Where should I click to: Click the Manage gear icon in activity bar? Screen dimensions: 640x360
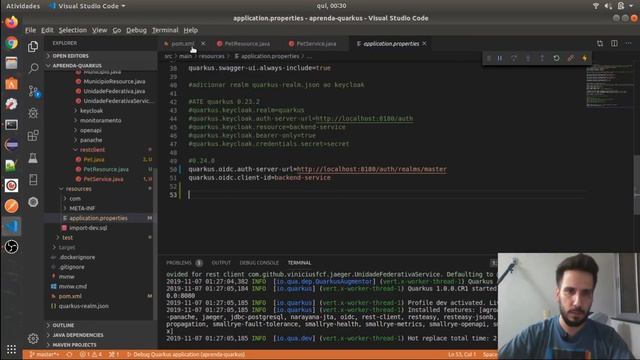[x=33, y=338]
